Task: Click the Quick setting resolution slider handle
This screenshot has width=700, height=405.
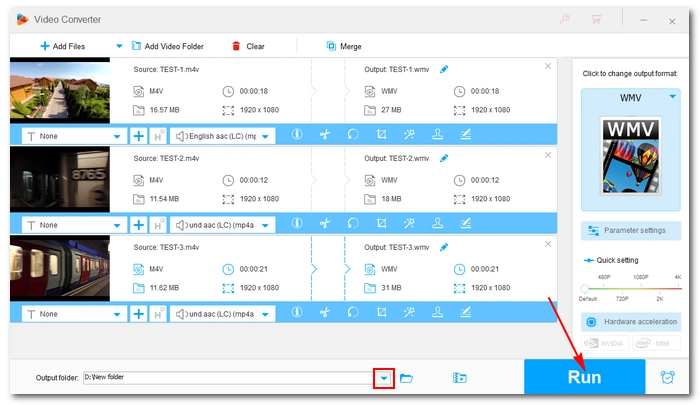Action: click(x=584, y=288)
